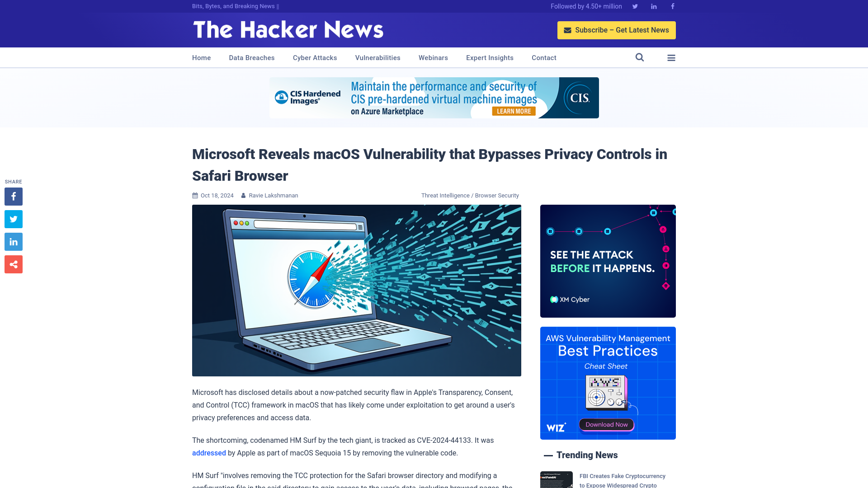Open the hamburger menu icon
This screenshot has height=488, width=868.
click(671, 57)
